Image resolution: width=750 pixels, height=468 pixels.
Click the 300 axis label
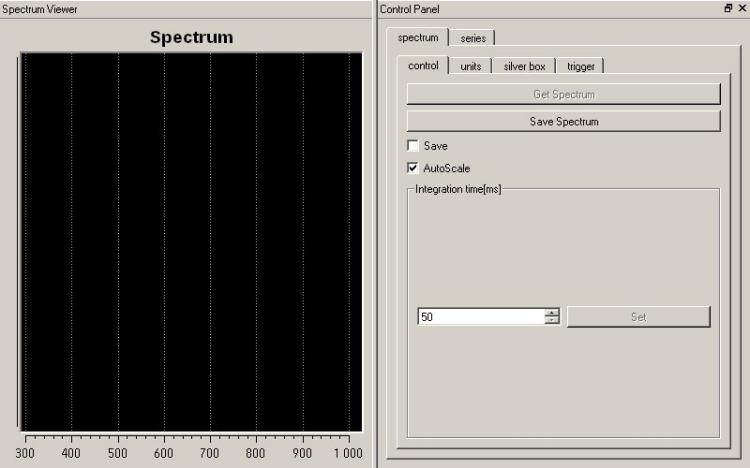(25, 453)
